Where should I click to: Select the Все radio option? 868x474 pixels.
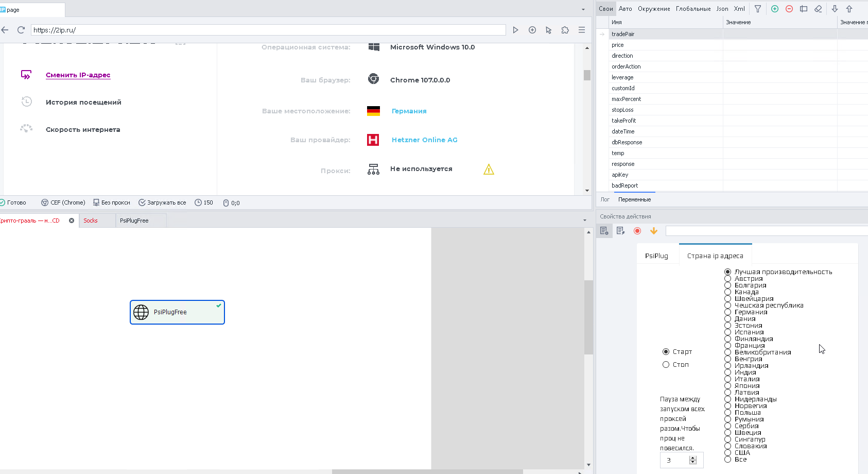(727, 459)
